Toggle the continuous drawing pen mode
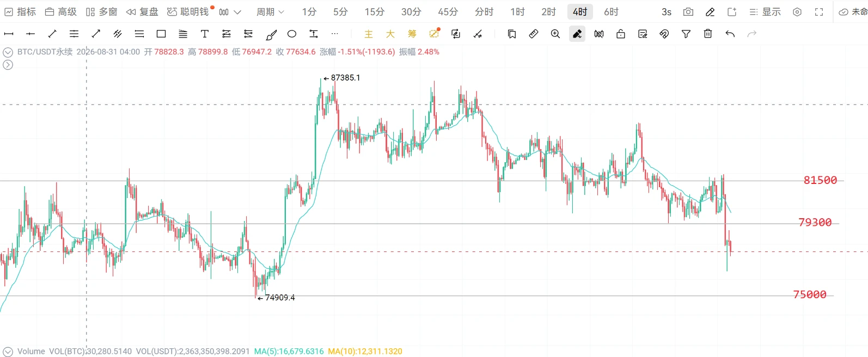This screenshot has width=868, height=357. (577, 34)
